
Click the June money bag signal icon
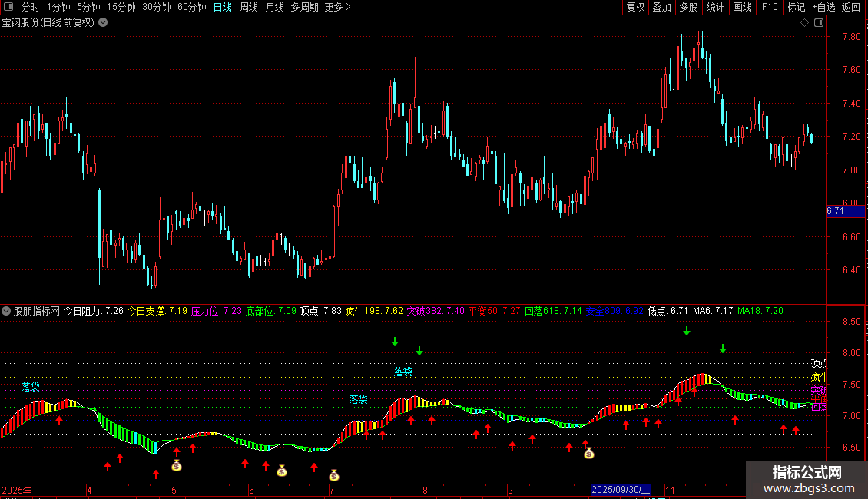[282, 471]
